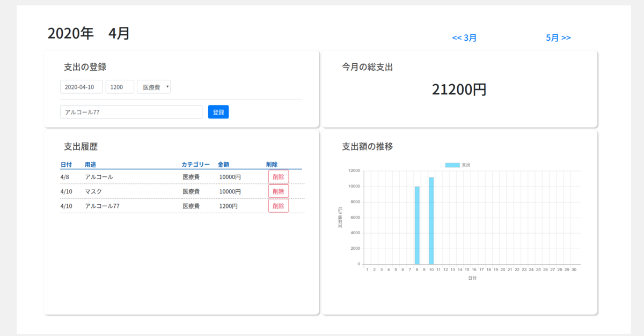Click the 支出 legend label text
The image size is (644, 336).
[466, 165]
